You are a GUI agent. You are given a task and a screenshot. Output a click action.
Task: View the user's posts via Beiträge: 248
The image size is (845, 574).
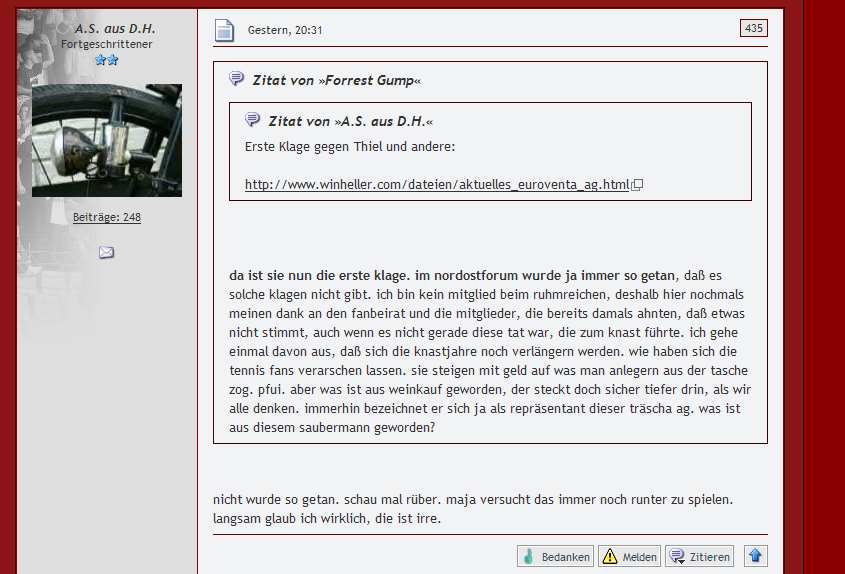coord(107,217)
